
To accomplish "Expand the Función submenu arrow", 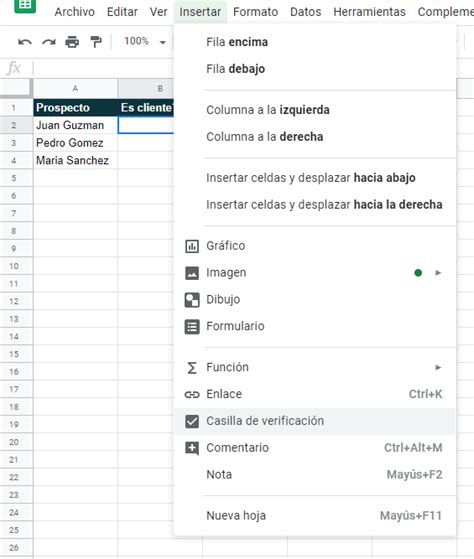I will pyautogui.click(x=438, y=367).
